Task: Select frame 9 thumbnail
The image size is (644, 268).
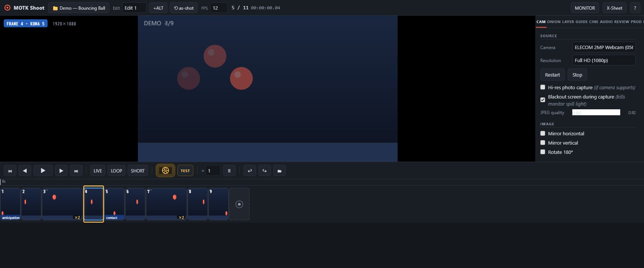Action: point(219,204)
